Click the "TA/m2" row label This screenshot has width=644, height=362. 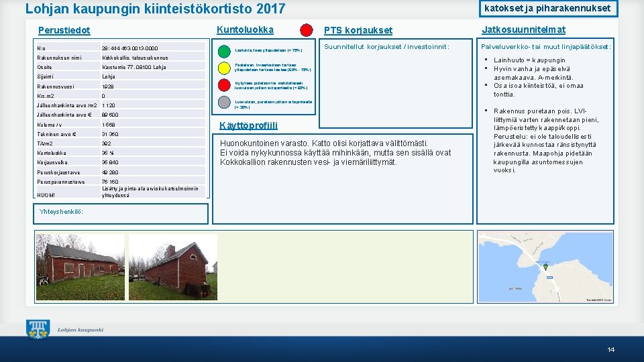[45, 143]
